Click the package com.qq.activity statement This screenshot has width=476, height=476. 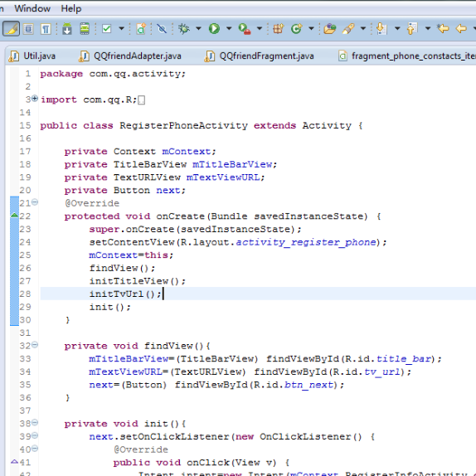pos(113,74)
